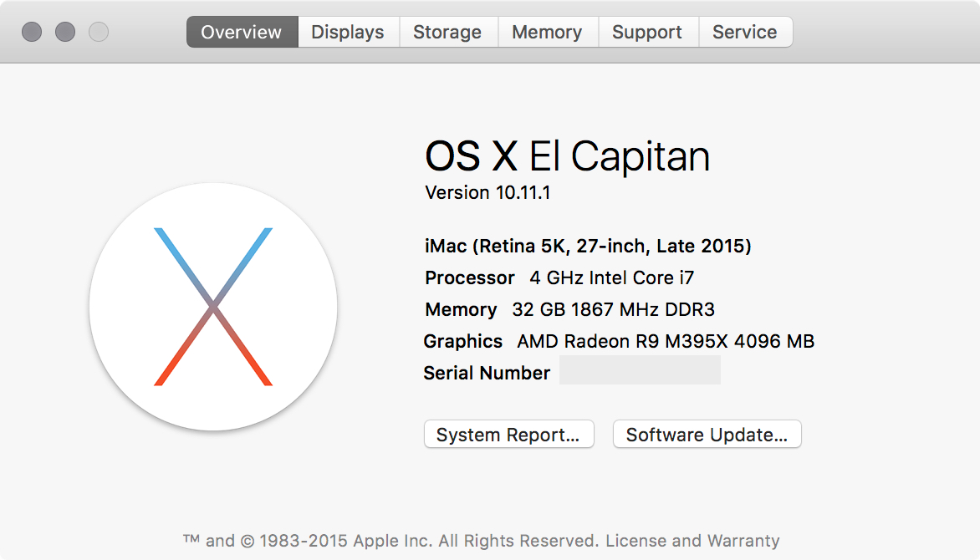The image size is (980, 560).
Task: Click the OS X El Capitan heading
Action: click(x=567, y=156)
